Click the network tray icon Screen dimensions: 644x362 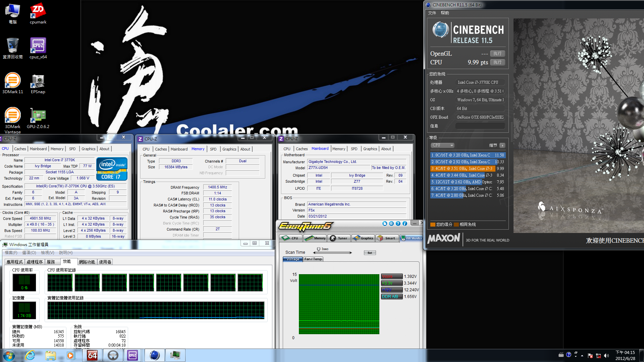pos(598,356)
